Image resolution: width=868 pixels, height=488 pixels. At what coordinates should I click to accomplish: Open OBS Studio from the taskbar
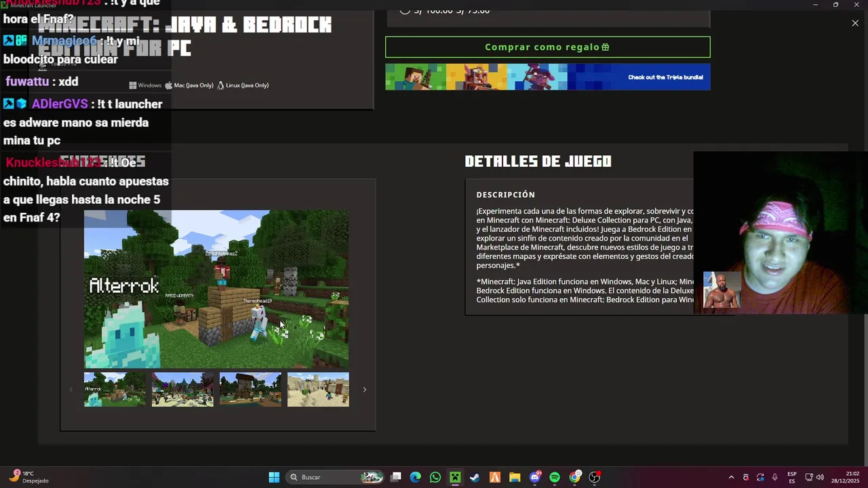(x=595, y=477)
